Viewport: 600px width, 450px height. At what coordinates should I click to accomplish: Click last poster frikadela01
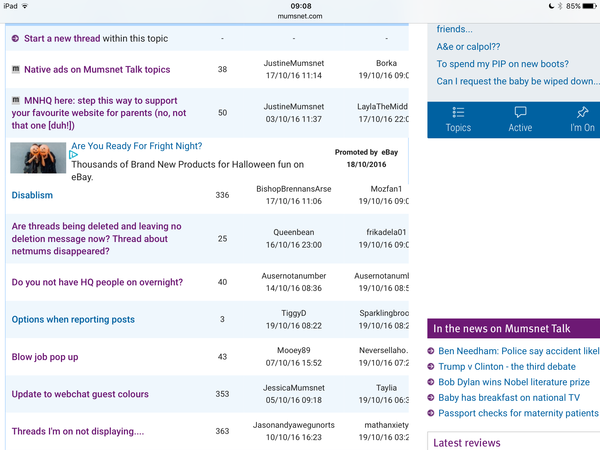pyautogui.click(x=386, y=232)
